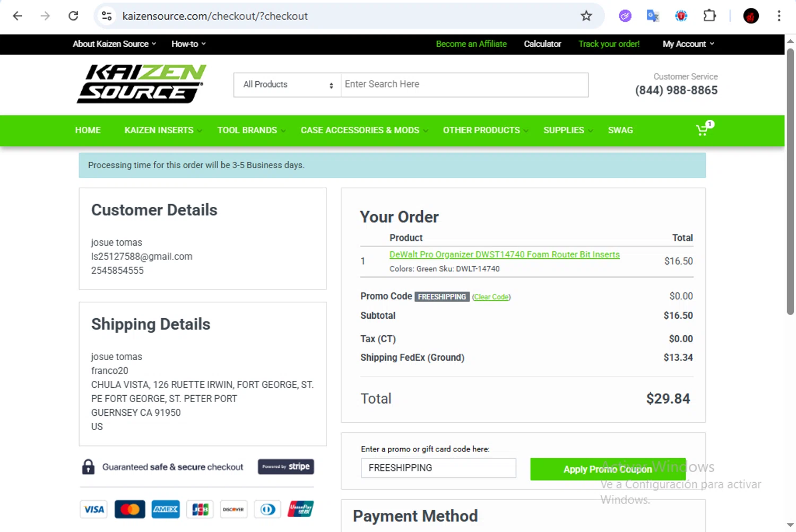View site information icon in address bar
The image size is (796, 532).
pos(107,16)
